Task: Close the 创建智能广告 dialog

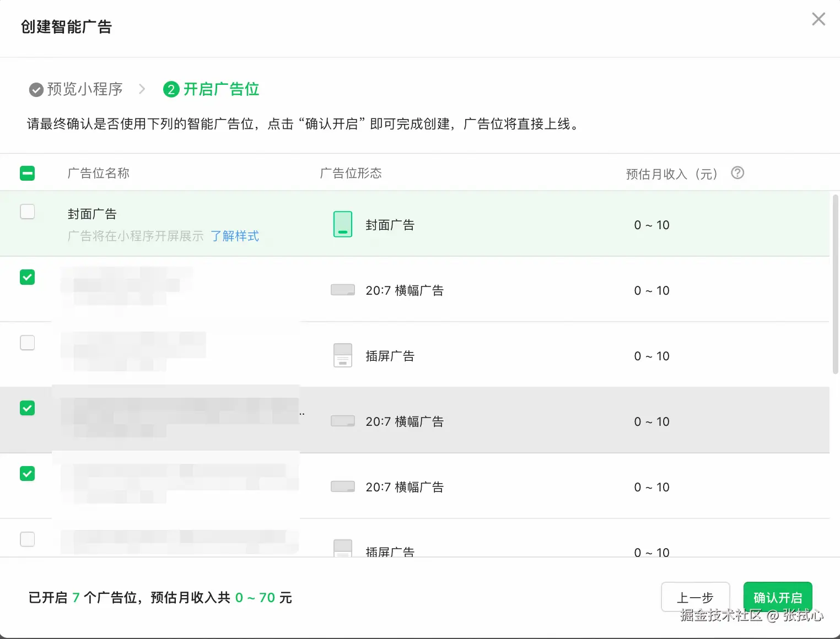Action: tap(819, 19)
